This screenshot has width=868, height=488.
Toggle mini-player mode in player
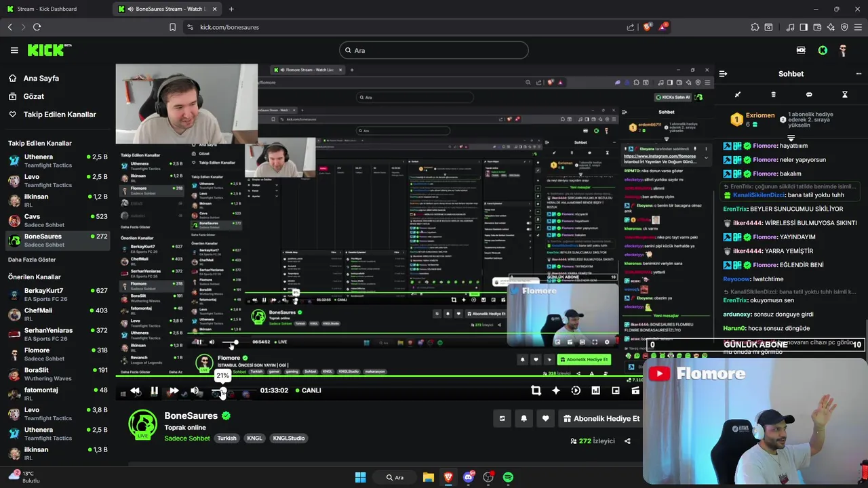click(616, 390)
